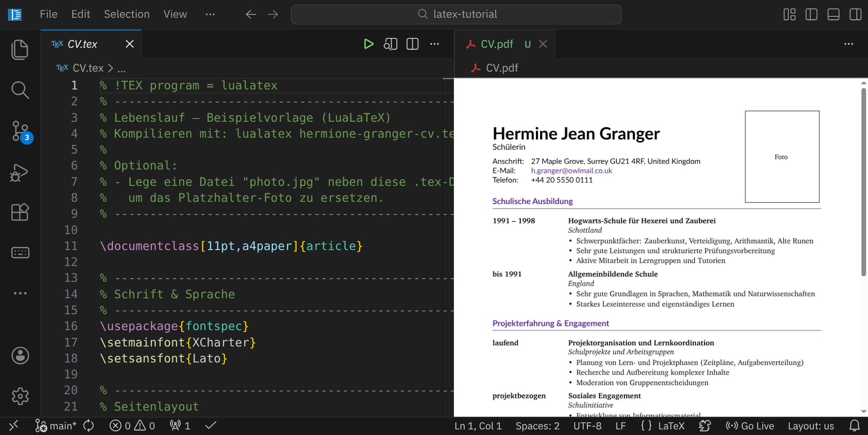This screenshot has height=435, width=868.
Task: Open More Actions menu for CV.tex editor
Action: click(435, 44)
